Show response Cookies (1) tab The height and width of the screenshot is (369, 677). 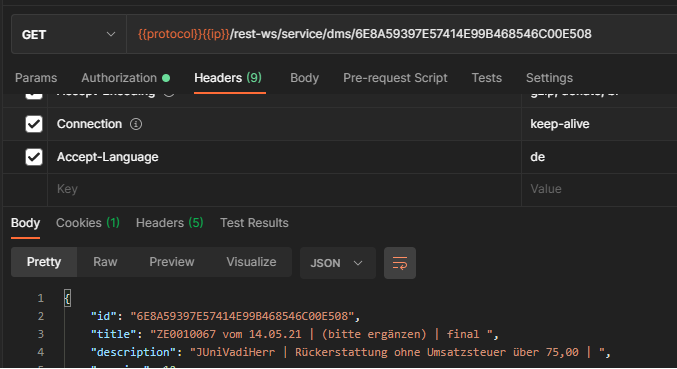coord(88,223)
